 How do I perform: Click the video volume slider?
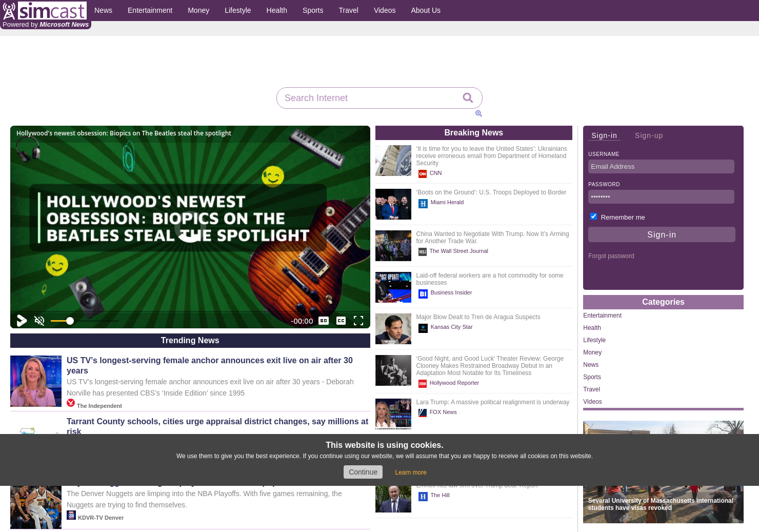pos(85,321)
